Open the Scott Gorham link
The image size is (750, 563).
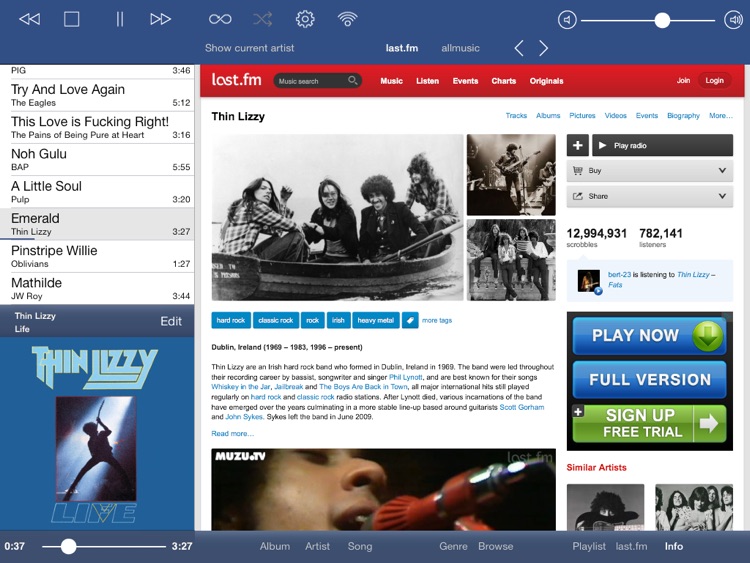click(x=521, y=407)
